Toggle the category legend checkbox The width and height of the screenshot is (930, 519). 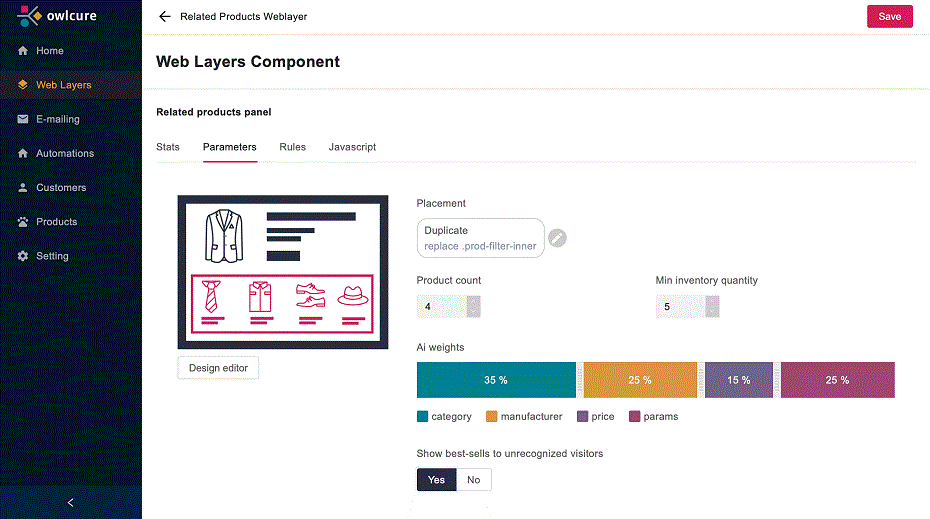coord(422,416)
